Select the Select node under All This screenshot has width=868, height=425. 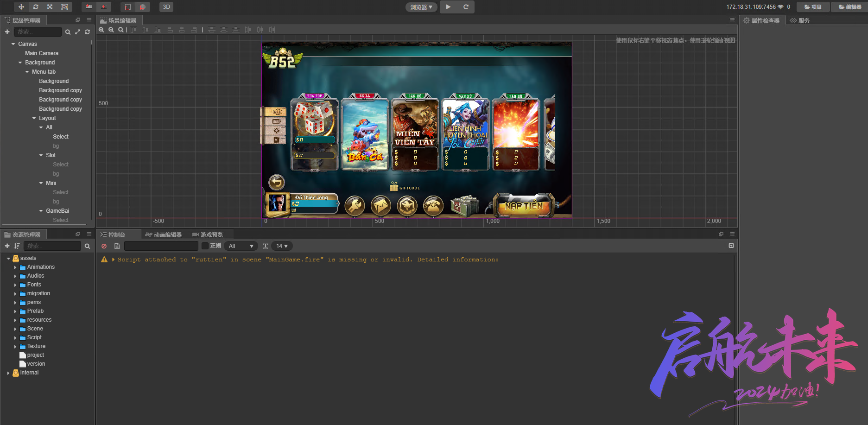coord(61,137)
